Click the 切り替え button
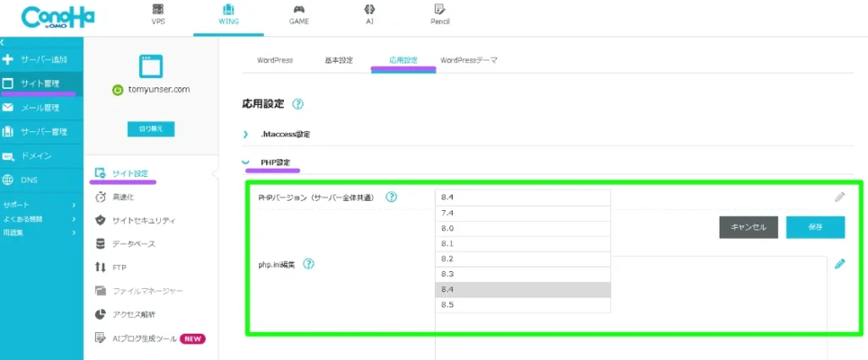The height and width of the screenshot is (360, 868). [151, 129]
